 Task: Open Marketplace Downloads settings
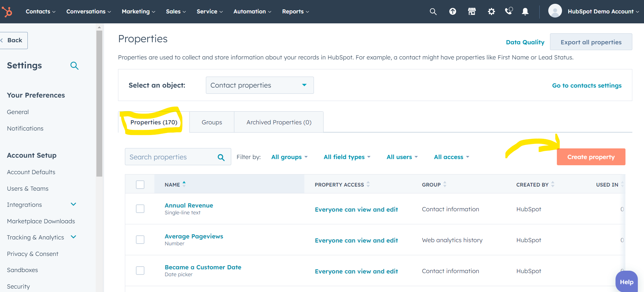click(41, 221)
